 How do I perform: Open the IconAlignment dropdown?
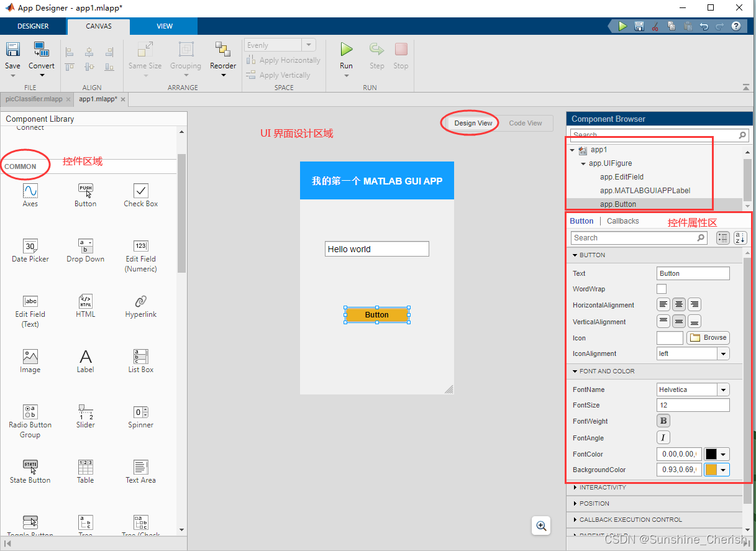click(x=722, y=353)
